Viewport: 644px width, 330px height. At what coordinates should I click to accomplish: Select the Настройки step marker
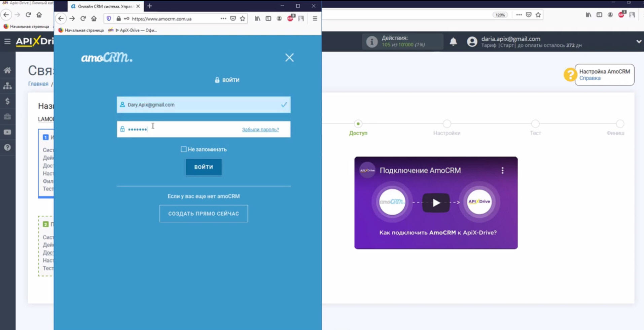tap(447, 124)
